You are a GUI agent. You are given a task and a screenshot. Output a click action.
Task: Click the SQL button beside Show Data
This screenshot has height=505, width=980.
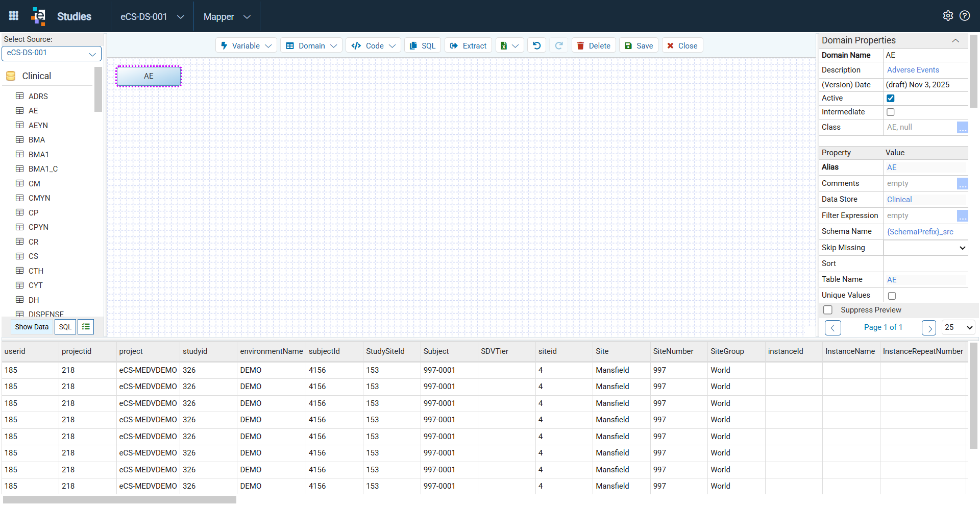pos(65,327)
